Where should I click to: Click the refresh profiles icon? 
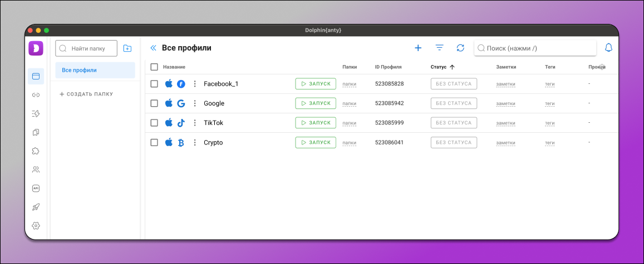point(460,48)
